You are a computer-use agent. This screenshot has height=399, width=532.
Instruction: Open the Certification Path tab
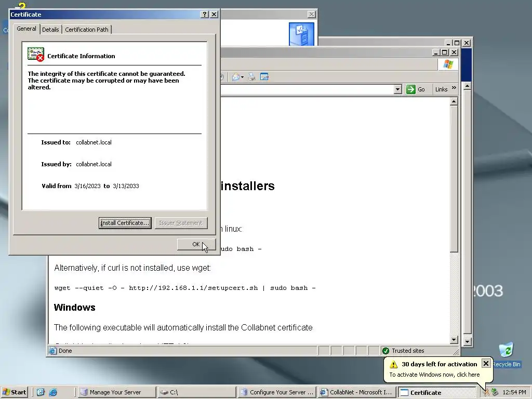pos(87,30)
